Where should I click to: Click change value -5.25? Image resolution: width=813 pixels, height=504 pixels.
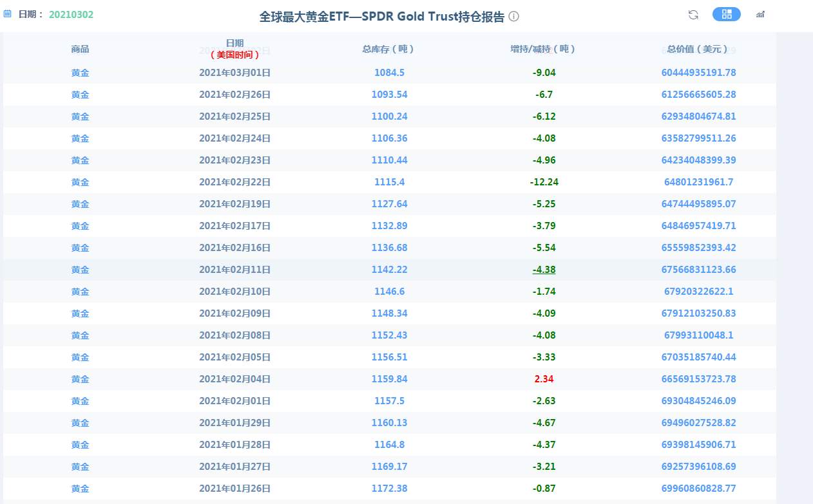coord(544,204)
